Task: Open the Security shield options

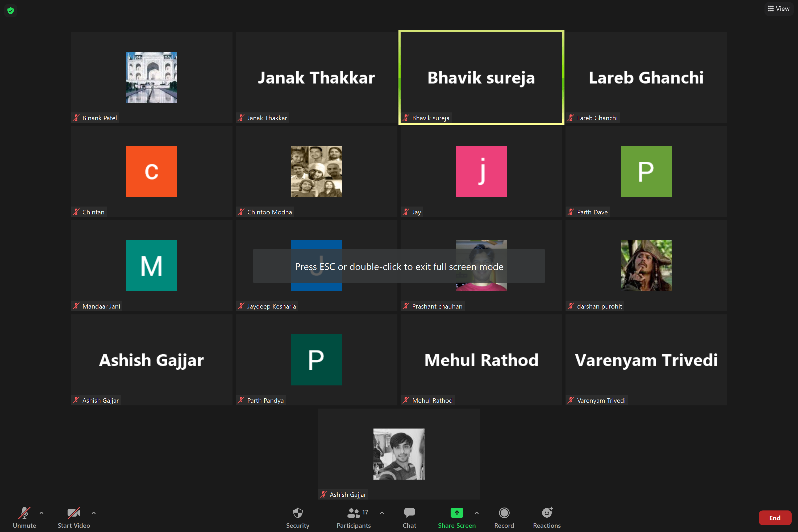Action: 298,513
